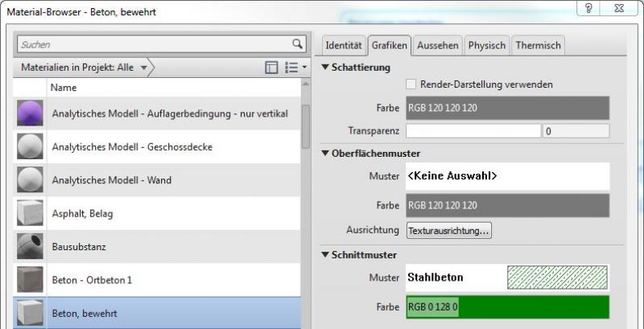Click the Asphalt, Belag material thumbnail
Screen dimensions: 644x329
click(x=30, y=213)
